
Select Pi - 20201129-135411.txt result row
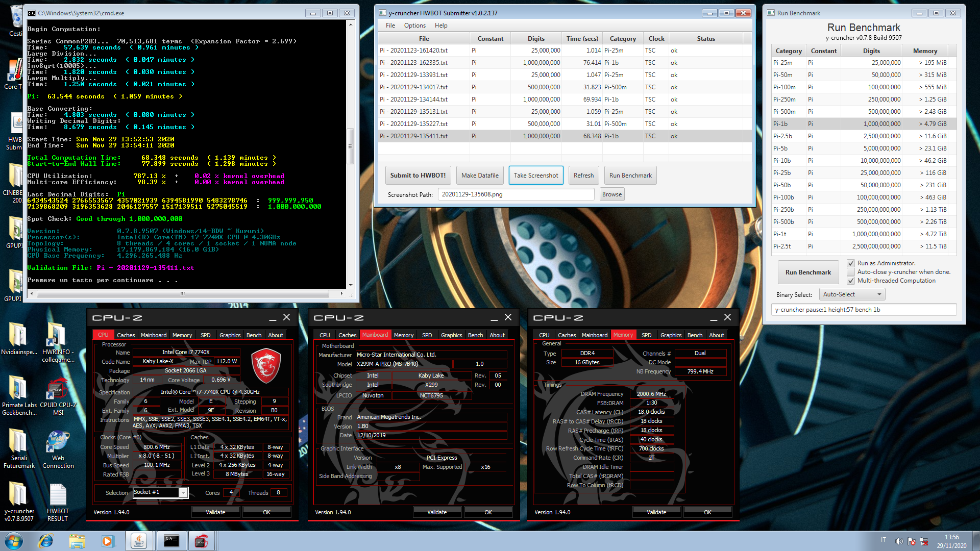click(565, 136)
